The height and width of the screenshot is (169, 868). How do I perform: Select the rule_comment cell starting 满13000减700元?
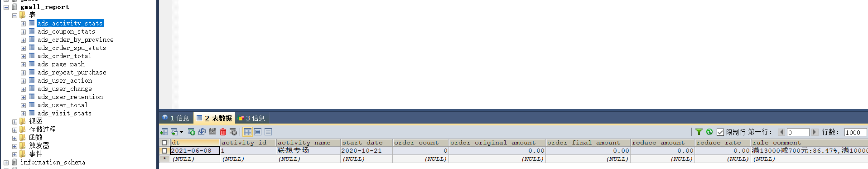(x=810, y=151)
